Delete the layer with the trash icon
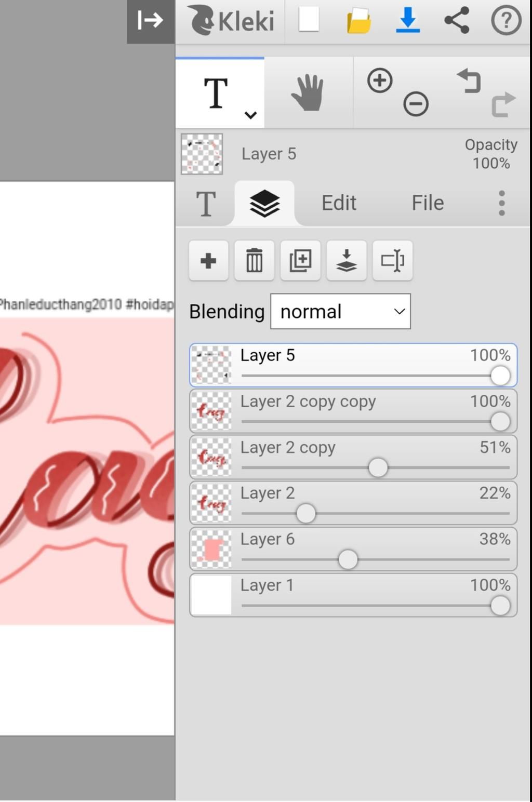This screenshot has width=532, height=802. click(254, 261)
